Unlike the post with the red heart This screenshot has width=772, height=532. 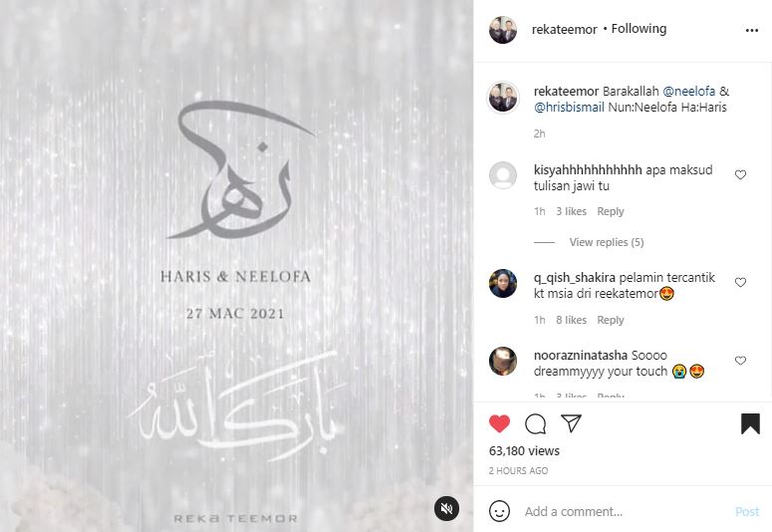tap(499, 423)
